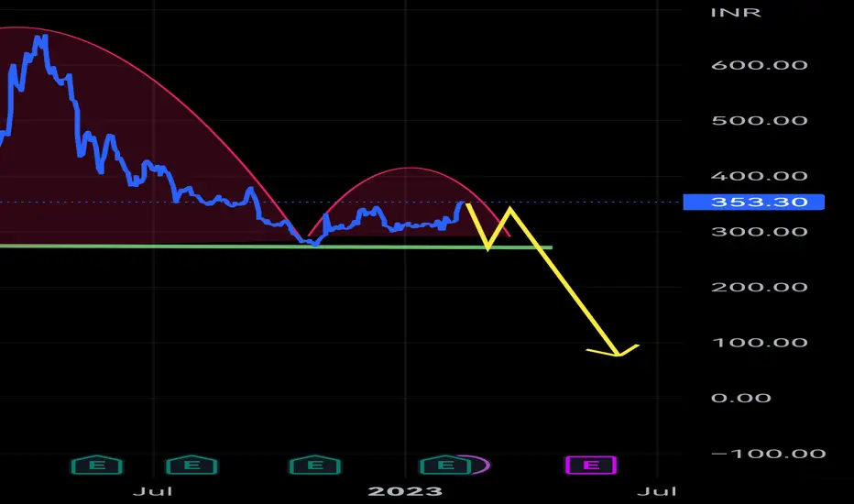Click the right Jul time axis label
The height and width of the screenshot is (504, 854).
(x=657, y=491)
